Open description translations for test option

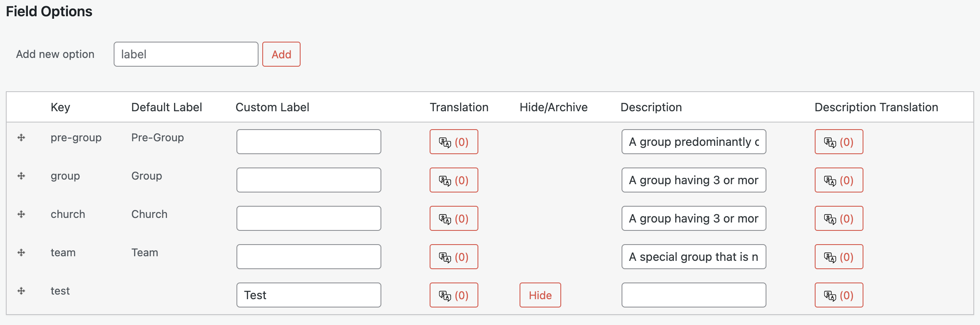click(838, 295)
